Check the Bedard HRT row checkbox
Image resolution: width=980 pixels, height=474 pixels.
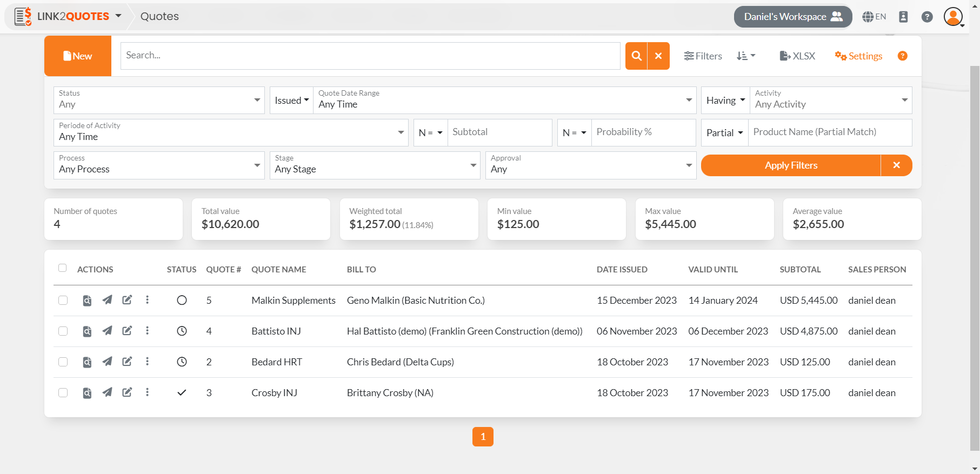tap(63, 362)
